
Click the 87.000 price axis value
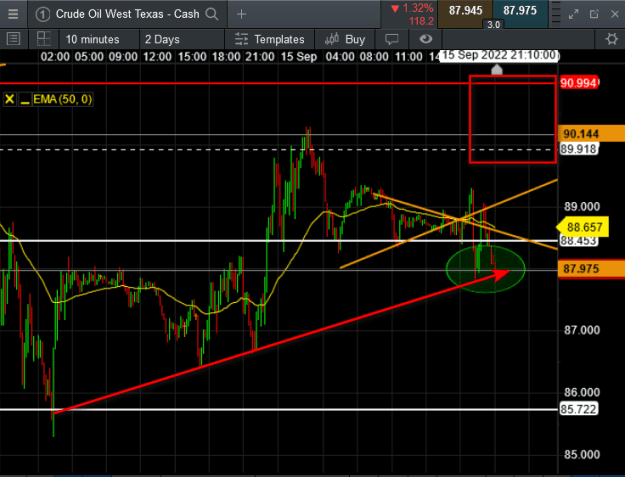[x=582, y=330]
